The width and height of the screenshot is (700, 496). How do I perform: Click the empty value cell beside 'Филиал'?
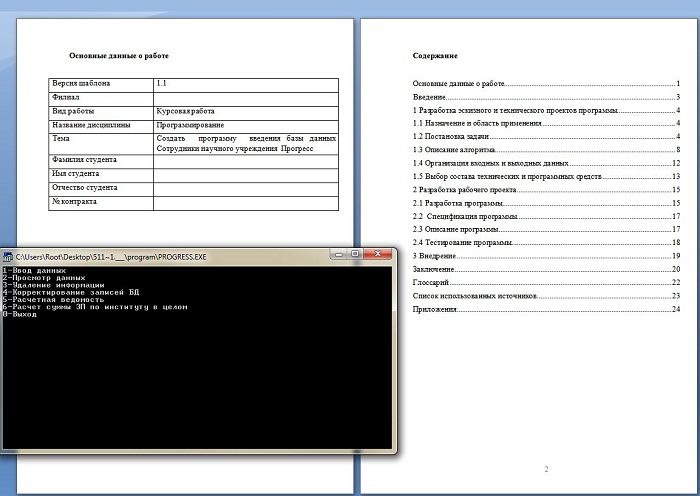[x=246, y=99]
